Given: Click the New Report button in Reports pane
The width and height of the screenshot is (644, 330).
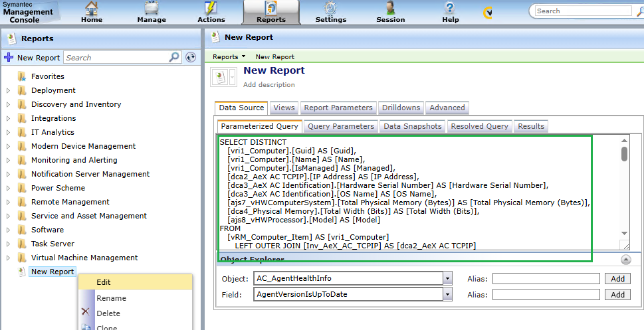Looking at the screenshot, I should tap(32, 58).
